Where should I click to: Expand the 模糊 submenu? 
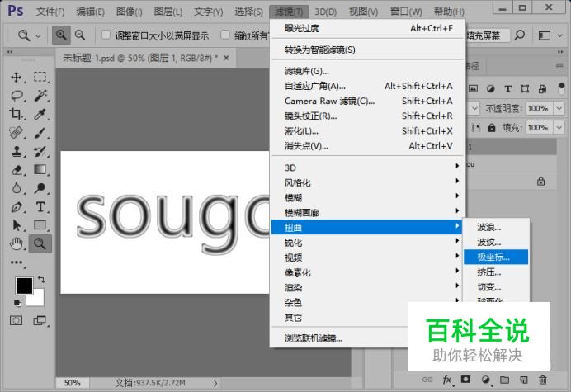(367, 197)
